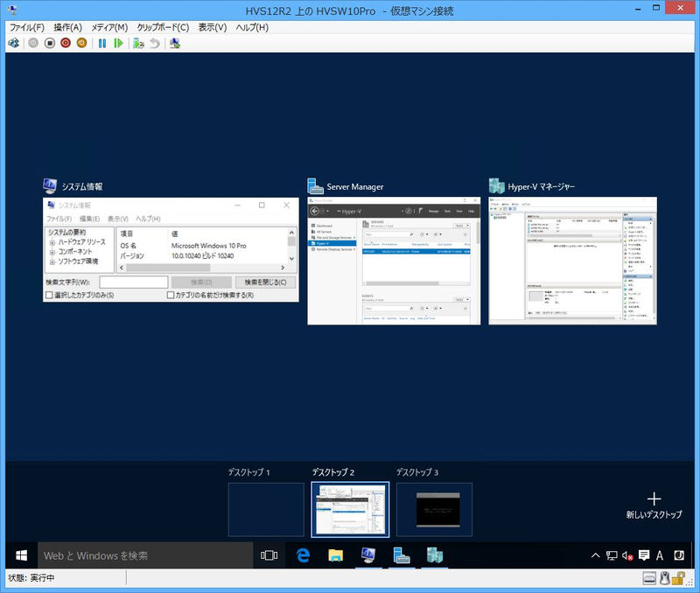
Task: Click the Server Manager taskbar icon
Action: 402,555
